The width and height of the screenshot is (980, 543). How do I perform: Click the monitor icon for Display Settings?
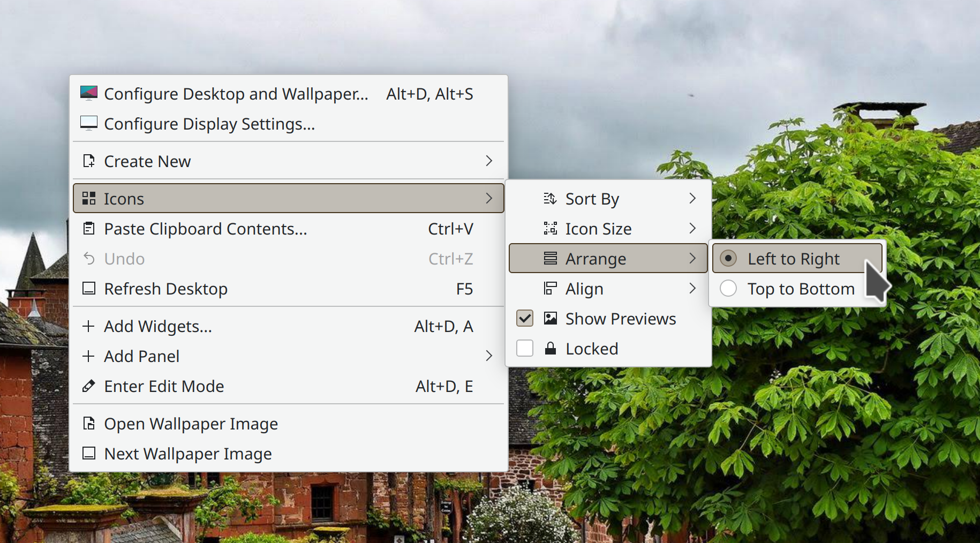(x=89, y=124)
